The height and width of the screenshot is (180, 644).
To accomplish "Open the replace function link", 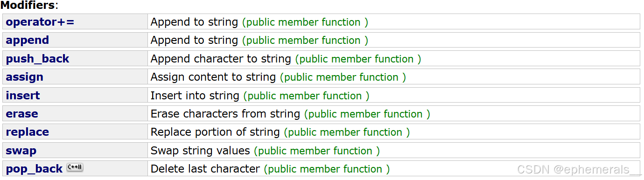I will (x=27, y=132).
